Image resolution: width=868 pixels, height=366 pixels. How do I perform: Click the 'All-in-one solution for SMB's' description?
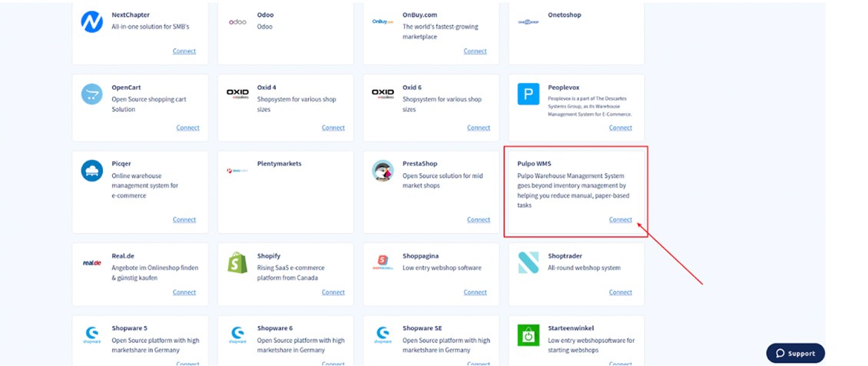click(151, 27)
